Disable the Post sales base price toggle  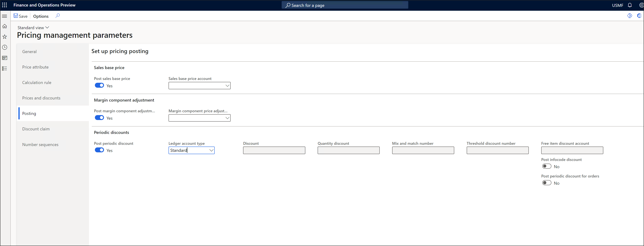pos(99,85)
